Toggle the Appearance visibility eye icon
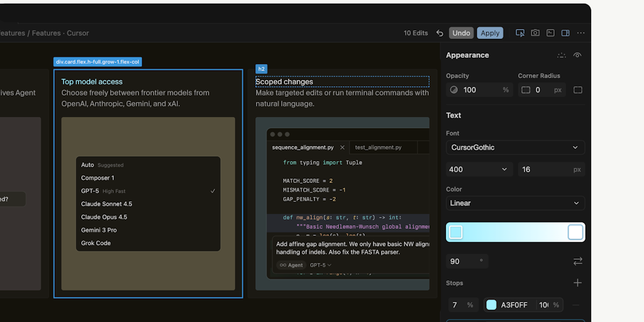 click(x=577, y=55)
